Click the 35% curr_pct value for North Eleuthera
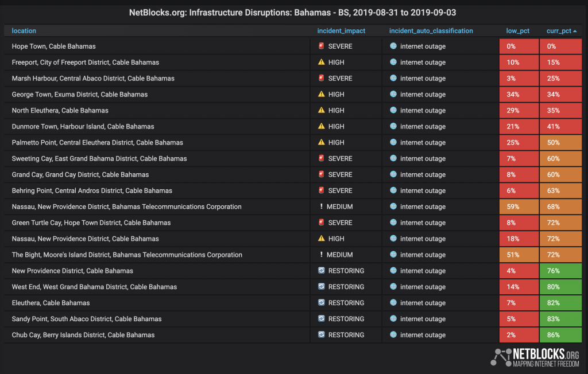Image resolution: width=588 pixels, height=374 pixels. [553, 111]
